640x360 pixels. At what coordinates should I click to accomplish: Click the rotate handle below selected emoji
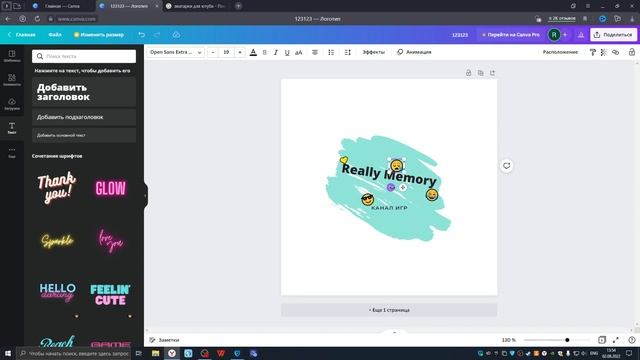[391, 187]
